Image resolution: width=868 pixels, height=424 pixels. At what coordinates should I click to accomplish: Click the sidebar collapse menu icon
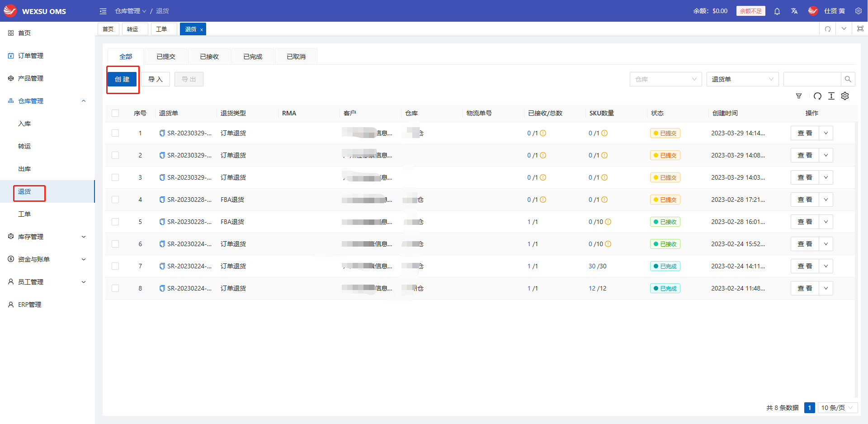click(103, 11)
